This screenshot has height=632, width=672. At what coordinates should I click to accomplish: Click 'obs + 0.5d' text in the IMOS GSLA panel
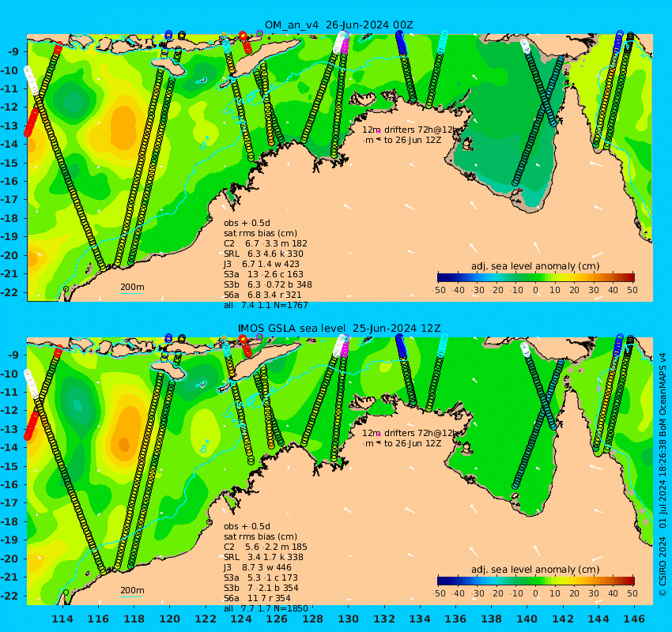tap(247, 526)
